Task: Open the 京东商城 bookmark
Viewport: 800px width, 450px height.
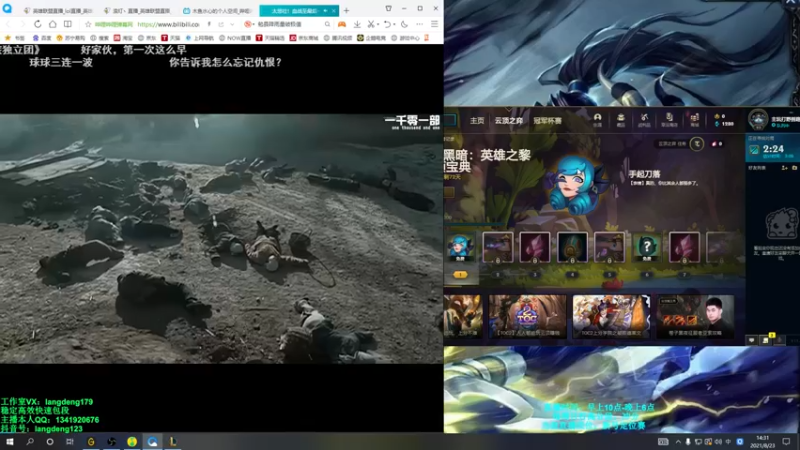Action: (x=305, y=38)
